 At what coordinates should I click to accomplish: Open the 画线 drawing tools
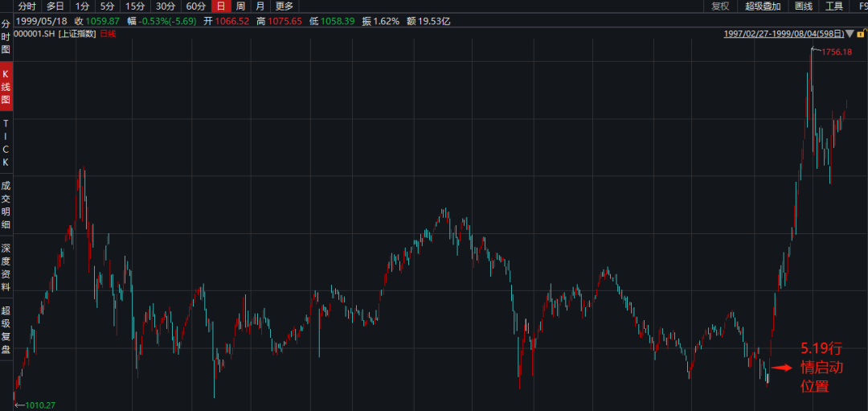[804, 6]
